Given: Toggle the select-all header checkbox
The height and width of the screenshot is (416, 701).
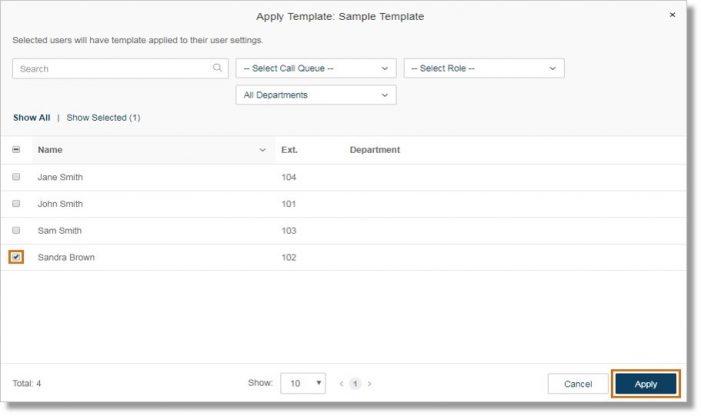Looking at the screenshot, I should (16, 150).
